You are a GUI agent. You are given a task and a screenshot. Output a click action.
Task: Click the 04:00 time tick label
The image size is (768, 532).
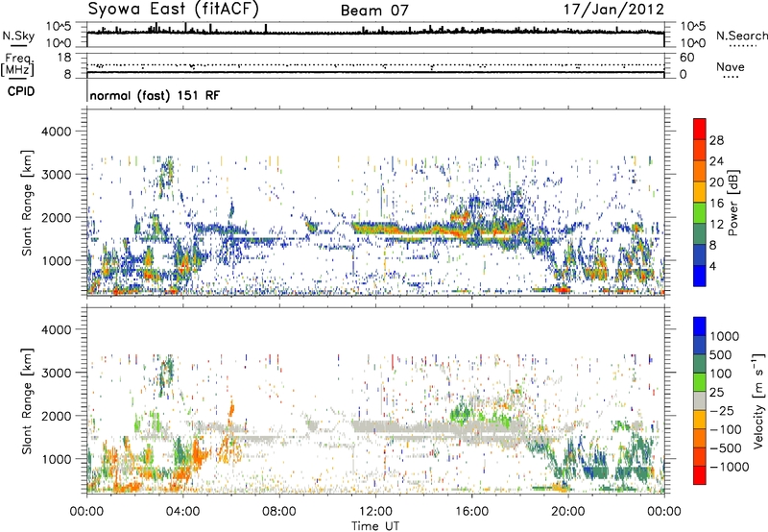(x=182, y=512)
